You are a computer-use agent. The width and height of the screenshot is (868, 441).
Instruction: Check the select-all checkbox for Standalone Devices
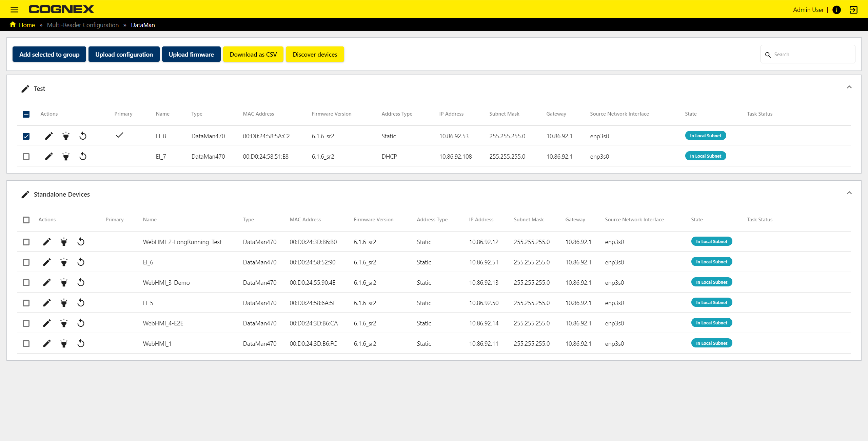click(x=26, y=220)
